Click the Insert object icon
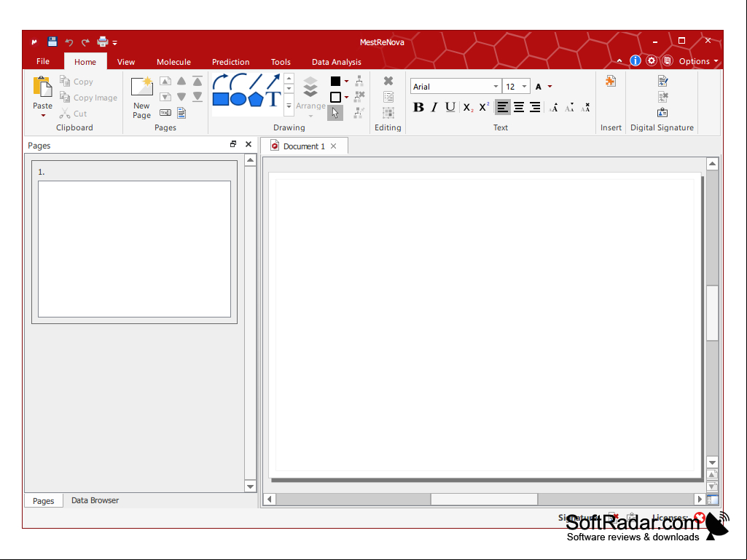 610,81
